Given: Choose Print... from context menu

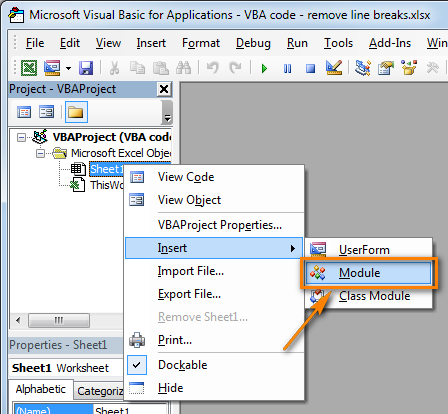Looking at the screenshot, I should 214,340.
